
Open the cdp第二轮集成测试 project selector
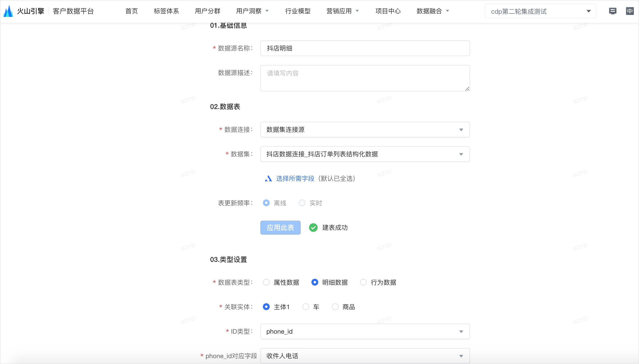[x=540, y=11]
